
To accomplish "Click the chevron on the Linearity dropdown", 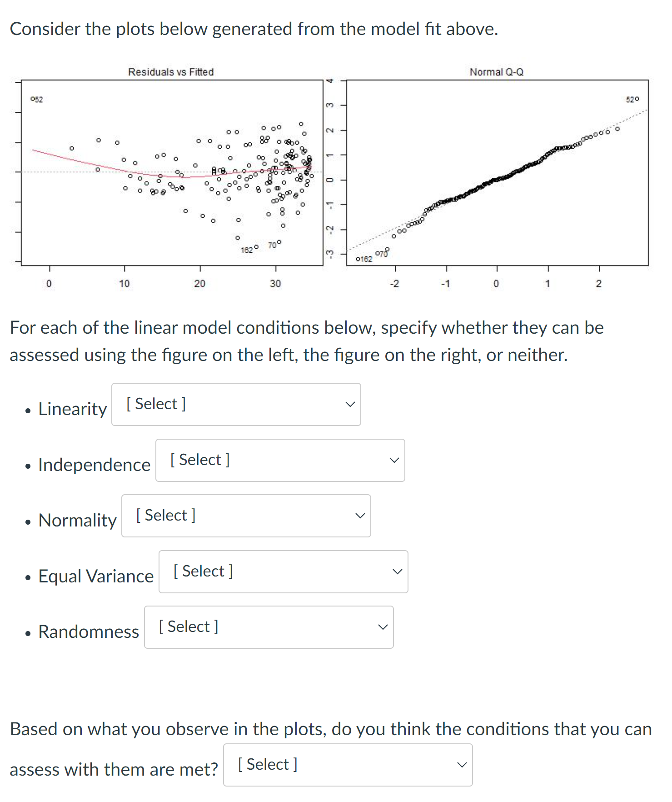I will (349, 404).
